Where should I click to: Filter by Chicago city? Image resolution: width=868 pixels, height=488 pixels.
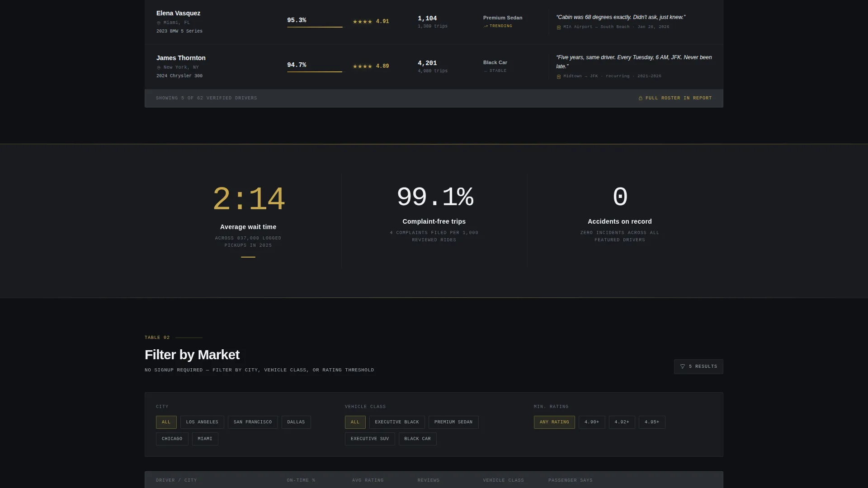pyautogui.click(x=172, y=439)
